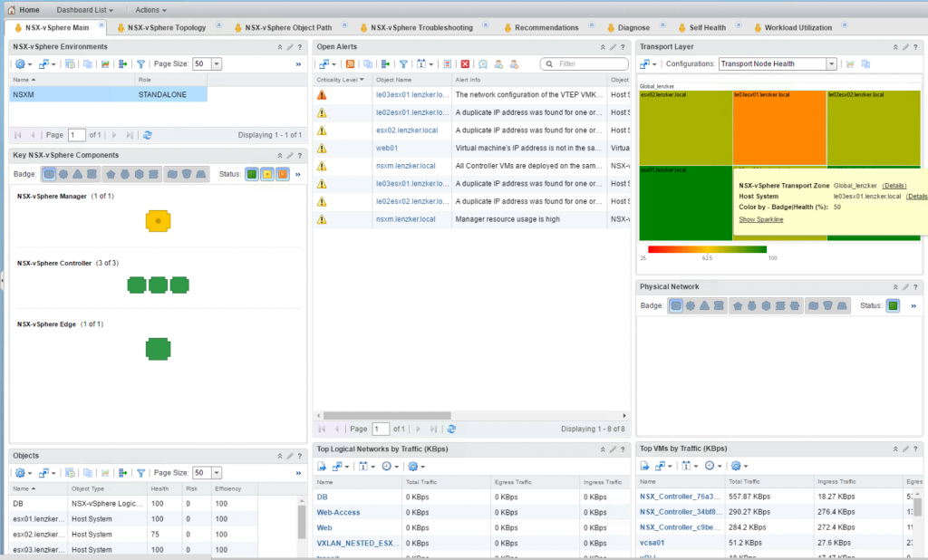
Task: Open the settings gear icon in Objects panel
Action: (x=19, y=472)
